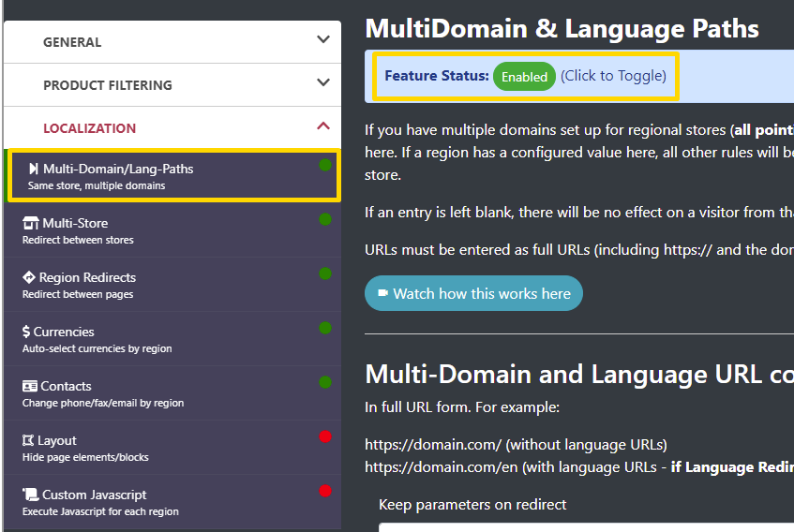Click green status dot for Multi-Store
Image resolution: width=794 pixels, height=532 pixels.
pyautogui.click(x=325, y=219)
